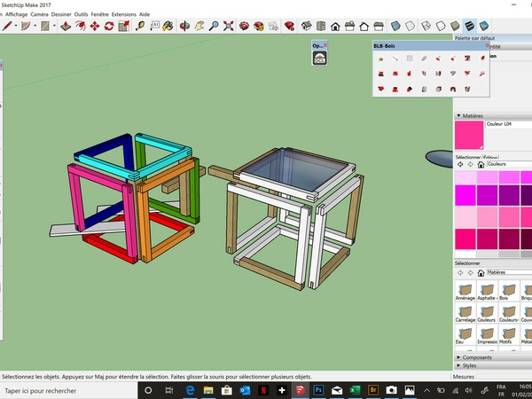The height and width of the screenshot is (399, 532).
Task: Click the OCL icon in the floating toolbar
Action: 318,58
